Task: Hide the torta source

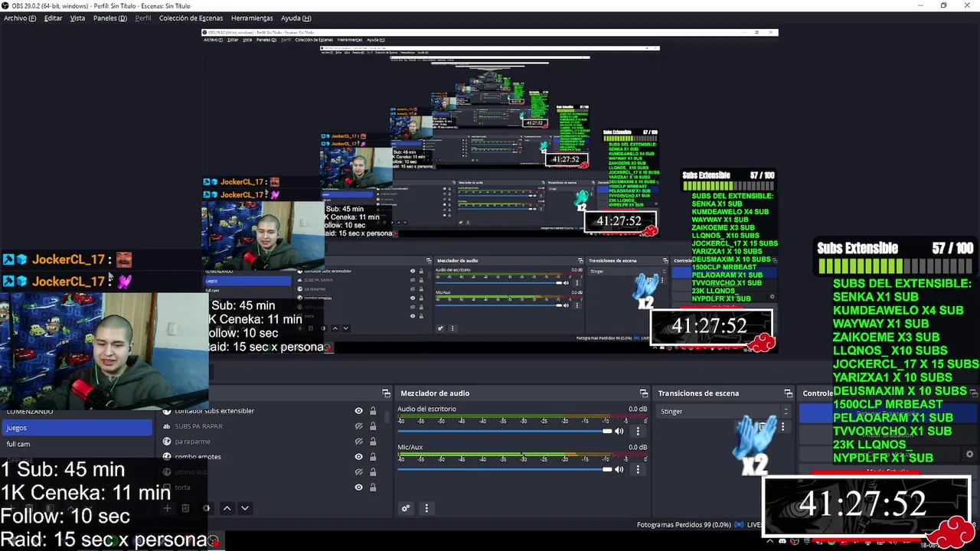Action: (358, 487)
